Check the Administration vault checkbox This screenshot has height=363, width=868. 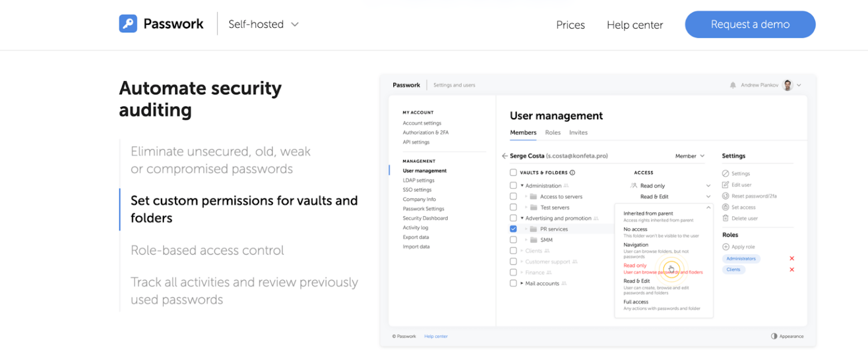click(513, 185)
